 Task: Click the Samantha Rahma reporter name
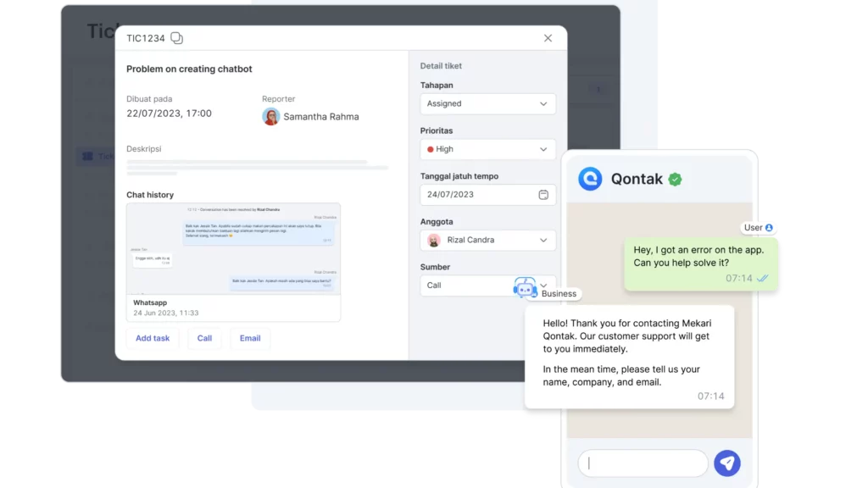click(x=321, y=117)
